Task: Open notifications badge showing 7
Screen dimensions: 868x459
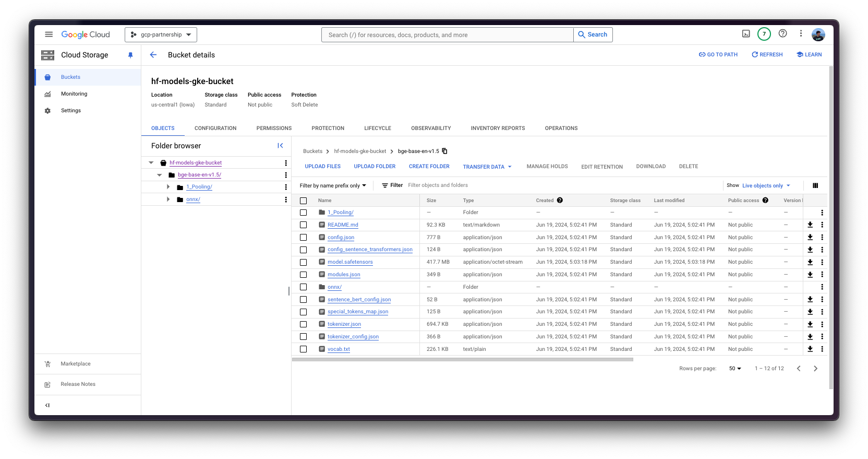Action: coord(764,34)
